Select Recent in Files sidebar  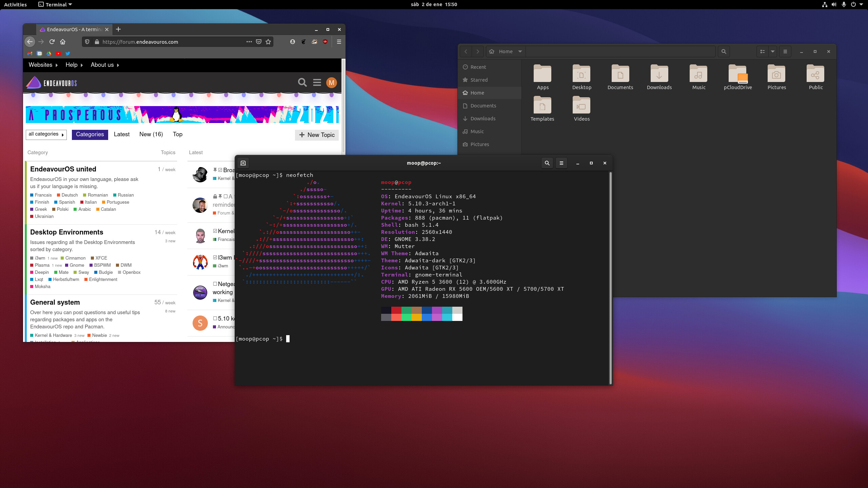click(489, 67)
